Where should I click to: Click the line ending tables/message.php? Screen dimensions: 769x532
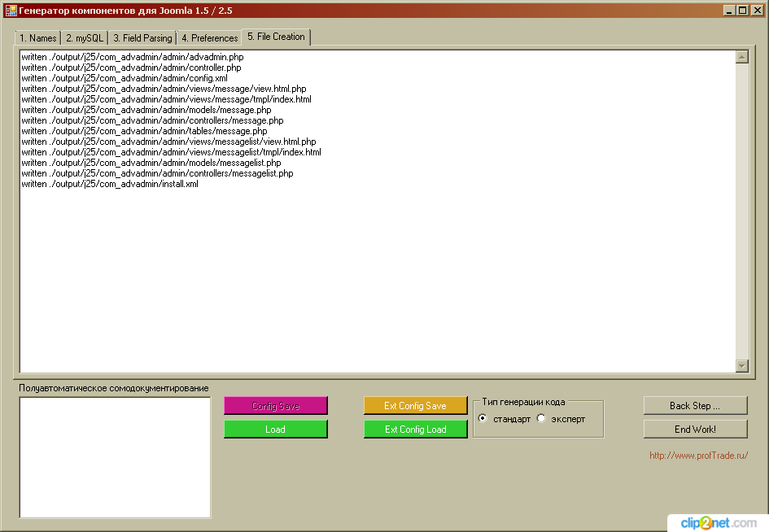pos(144,131)
